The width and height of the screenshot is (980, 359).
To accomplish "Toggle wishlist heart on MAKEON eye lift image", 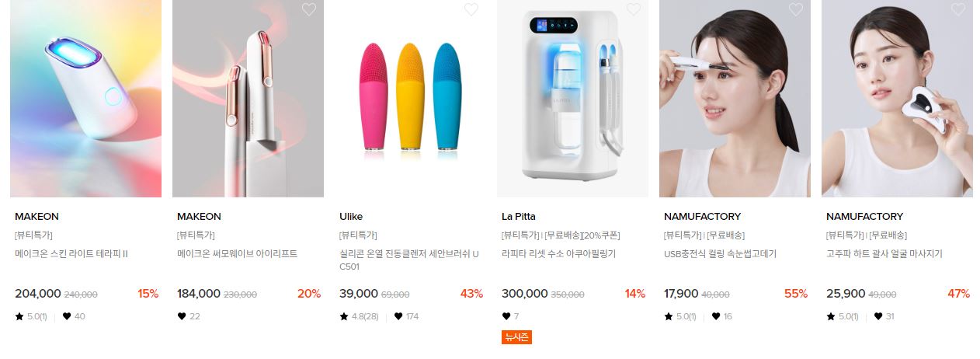I will [309, 9].
